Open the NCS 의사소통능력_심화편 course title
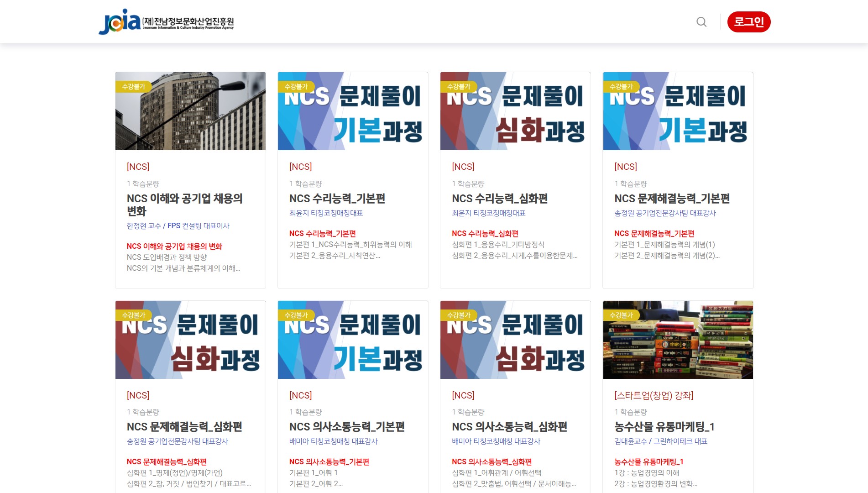Viewport: 868px width, 493px height. pos(509,427)
